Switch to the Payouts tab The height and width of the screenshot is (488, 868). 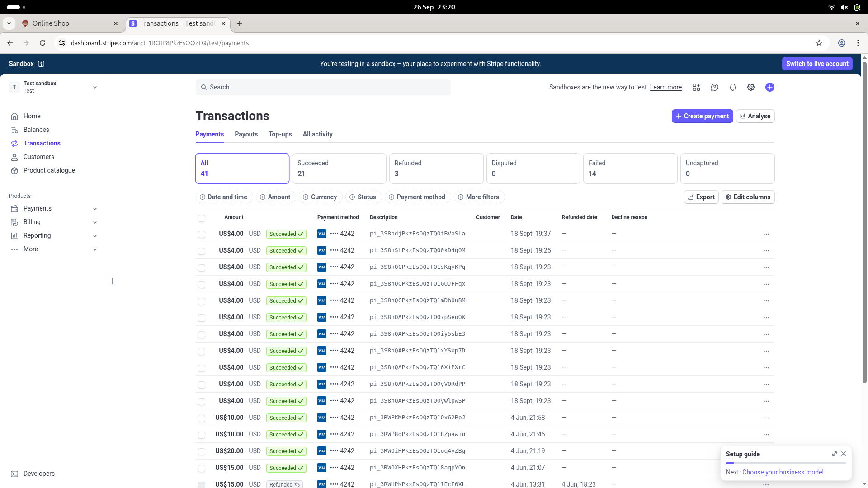pyautogui.click(x=246, y=134)
